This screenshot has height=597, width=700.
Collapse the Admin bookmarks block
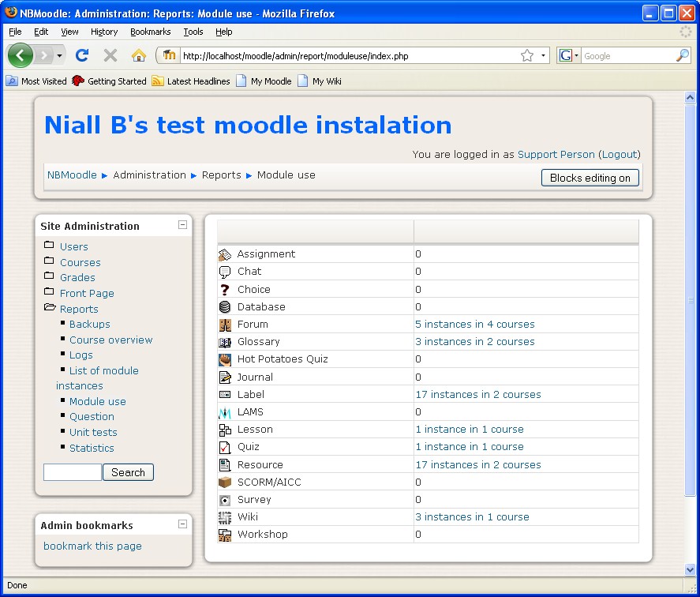click(x=182, y=524)
